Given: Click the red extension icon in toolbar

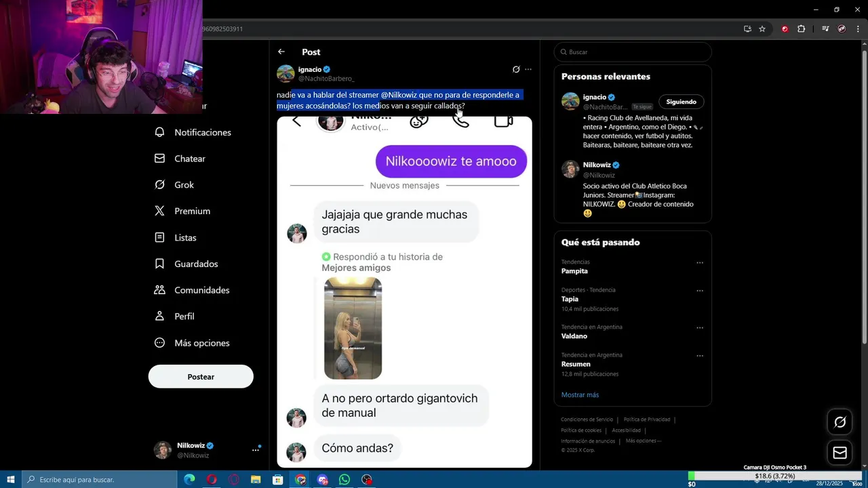Looking at the screenshot, I should (x=785, y=29).
